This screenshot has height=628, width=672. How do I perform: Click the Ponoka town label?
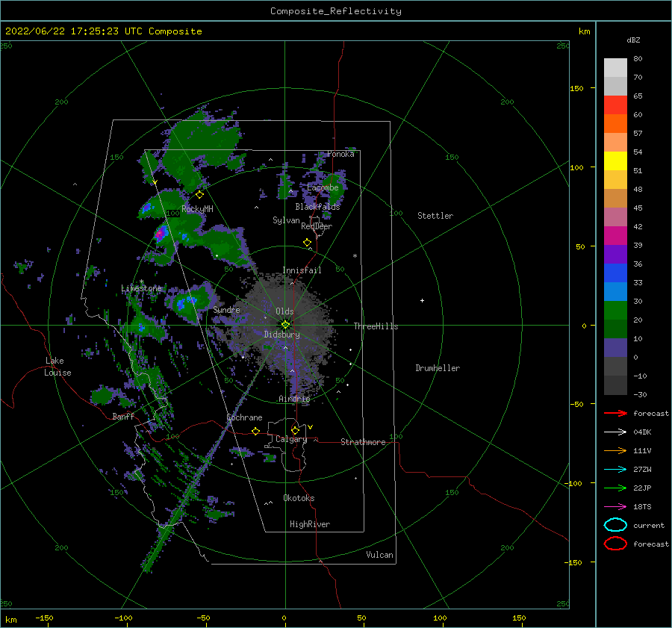tap(340, 154)
